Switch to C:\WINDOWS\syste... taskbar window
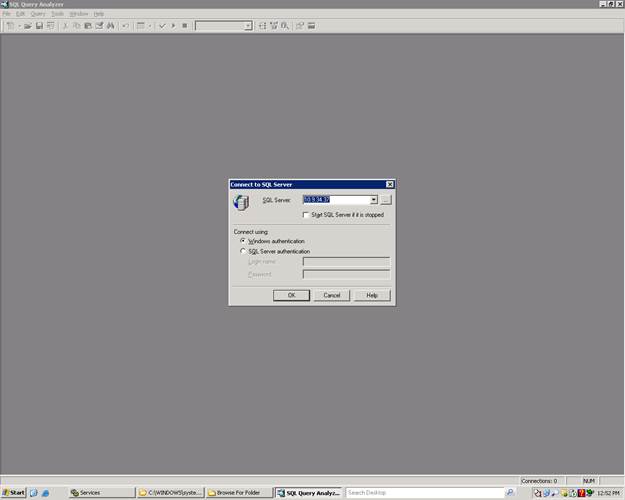The height and width of the screenshot is (500, 625). (x=171, y=493)
